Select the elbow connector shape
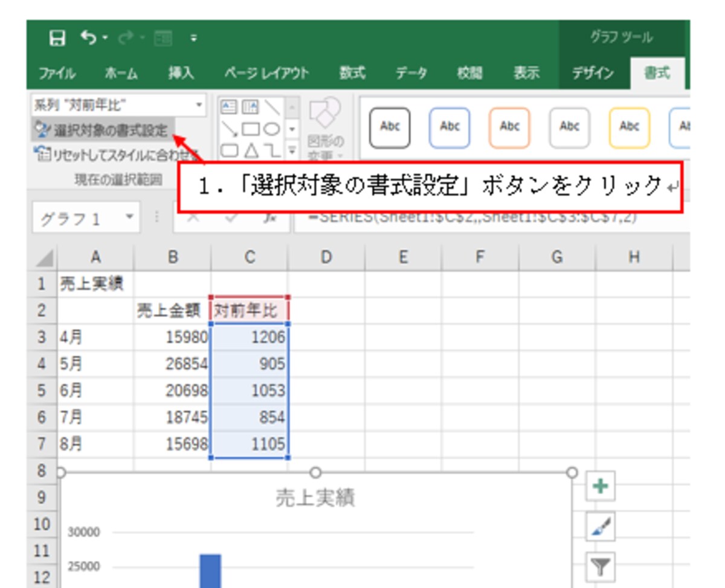 coord(272,150)
